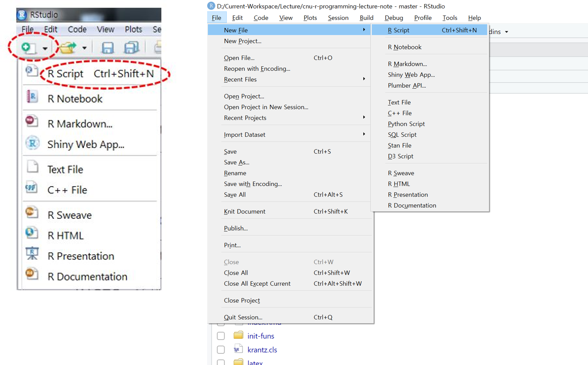Viewport: 588px width, 365px height.
Task: Click the R HTML icon in left dropdown
Action: (32, 233)
